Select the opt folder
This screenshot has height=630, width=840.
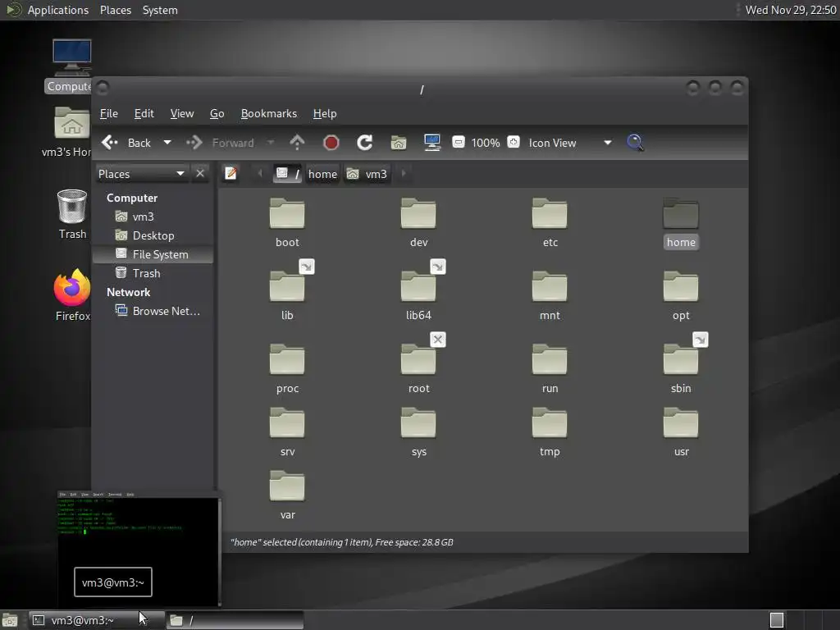681,295
